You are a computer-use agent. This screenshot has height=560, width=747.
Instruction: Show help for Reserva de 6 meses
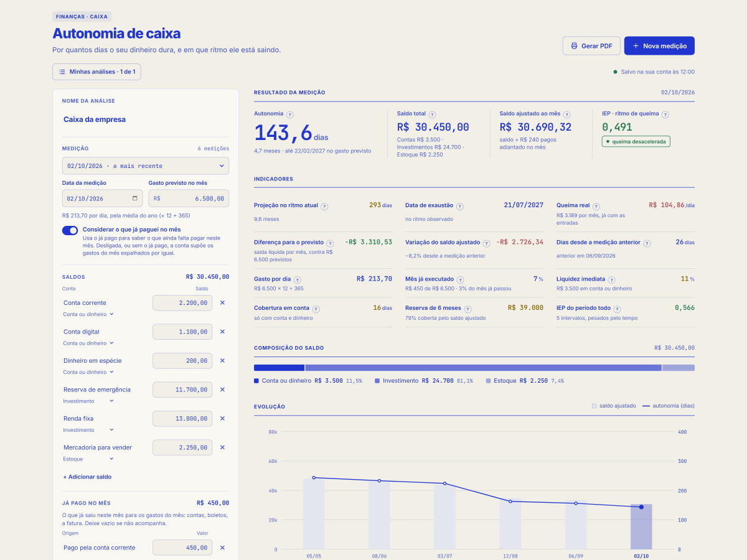[x=467, y=309]
